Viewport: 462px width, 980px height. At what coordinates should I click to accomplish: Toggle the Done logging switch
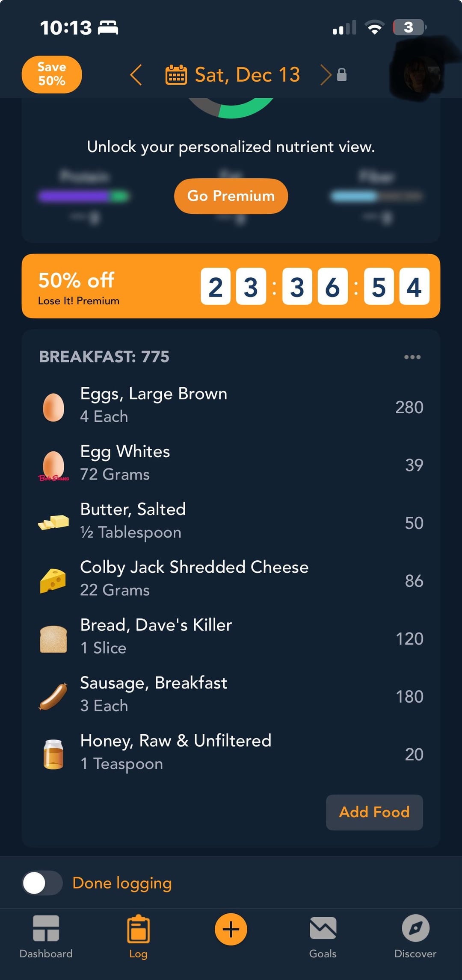tap(42, 883)
